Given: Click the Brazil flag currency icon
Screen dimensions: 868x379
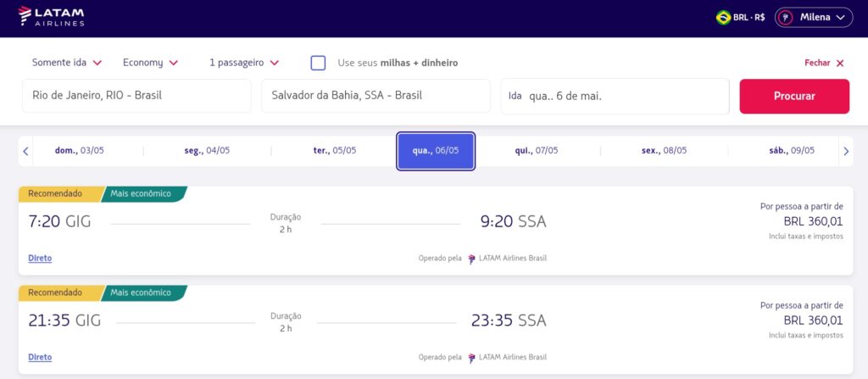Looking at the screenshot, I should click(x=723, y=17).
